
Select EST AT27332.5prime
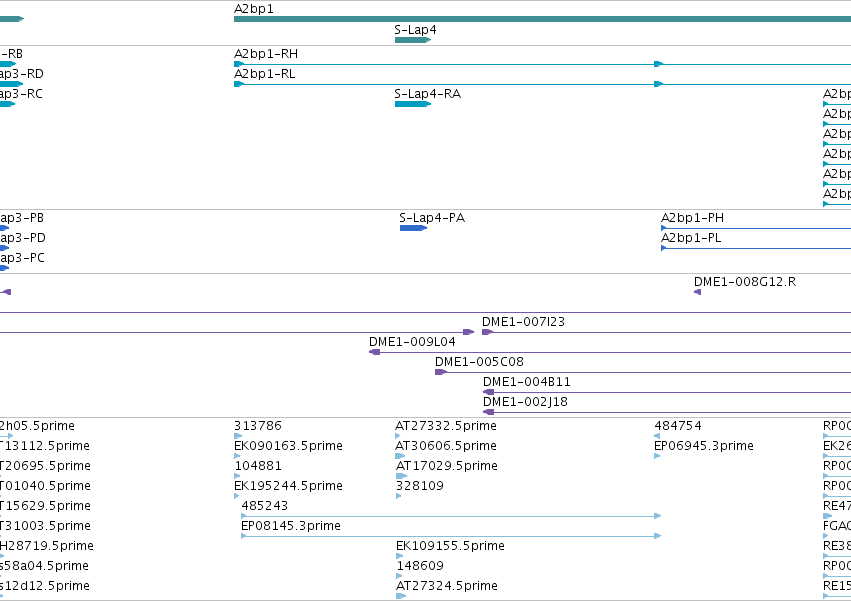[x=446, y=426]
